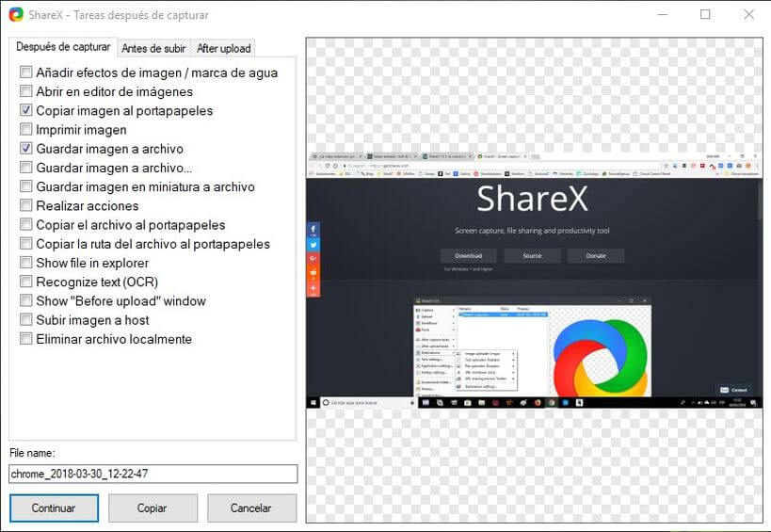Image resolution: width=771 pixels, height=532 pixels.
Task: Check Eliminar archivo localmente
Action: [26, 339]
